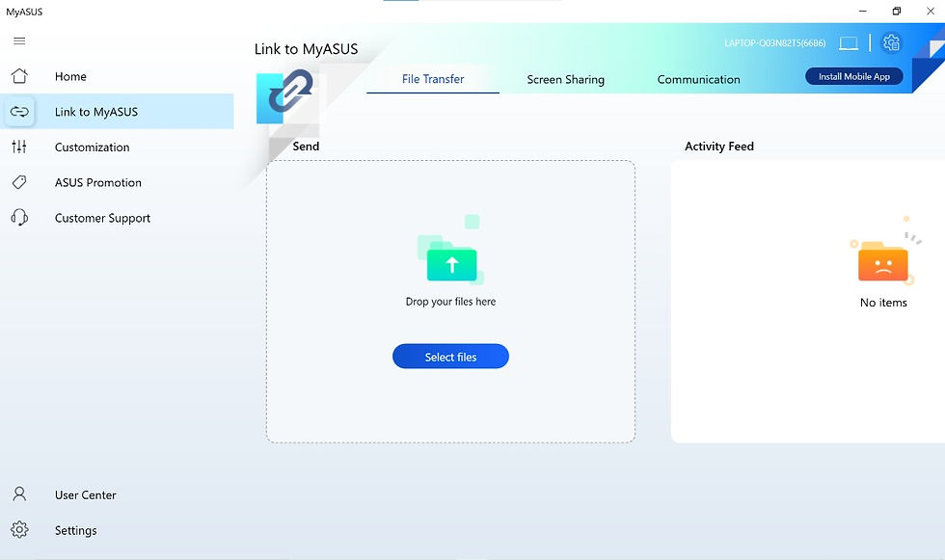Open Customization label in sidebar
The image size is (945, 560).
[x=93, y=147]
